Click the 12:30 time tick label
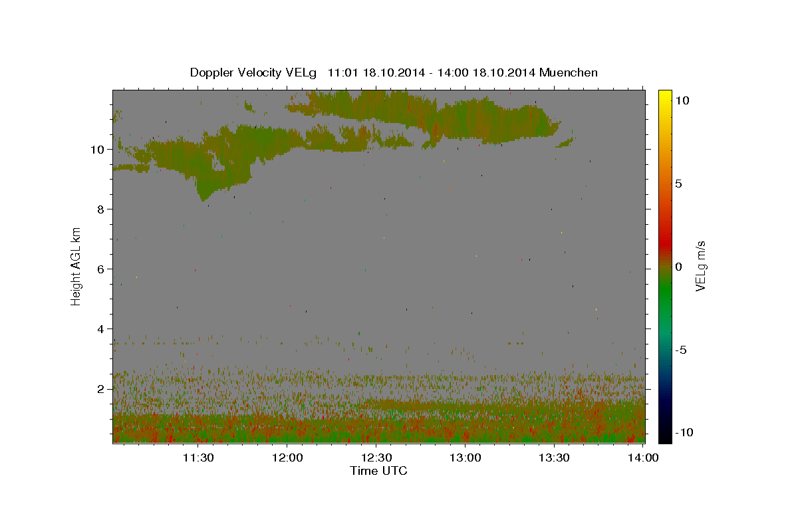This screenshot has height=532, width=798. (376, 458)
